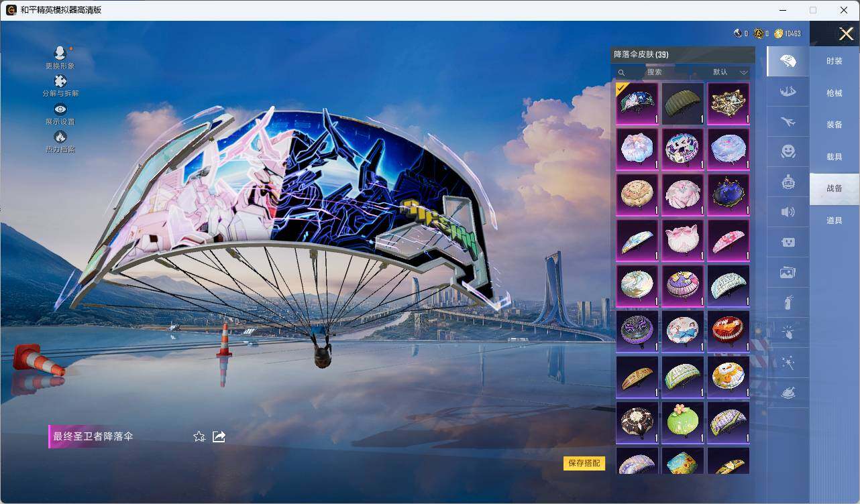This screenshot has height=504, width=860.
Task: Select the speaker voice-pack category icon
Action: (x=788, y=212)
